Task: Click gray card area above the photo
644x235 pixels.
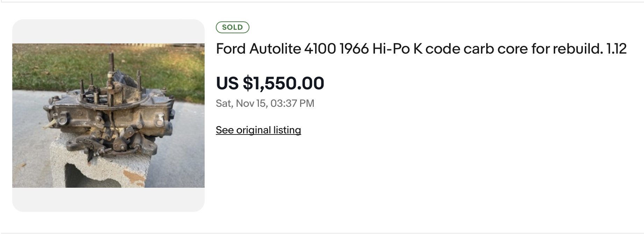Action: point(108,31)
